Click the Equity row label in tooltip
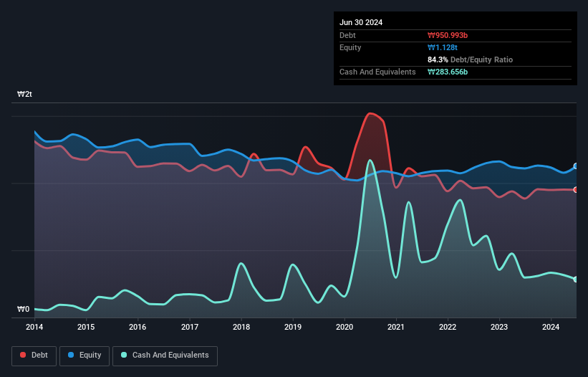 pyautogui.click(x=350, y=47)
